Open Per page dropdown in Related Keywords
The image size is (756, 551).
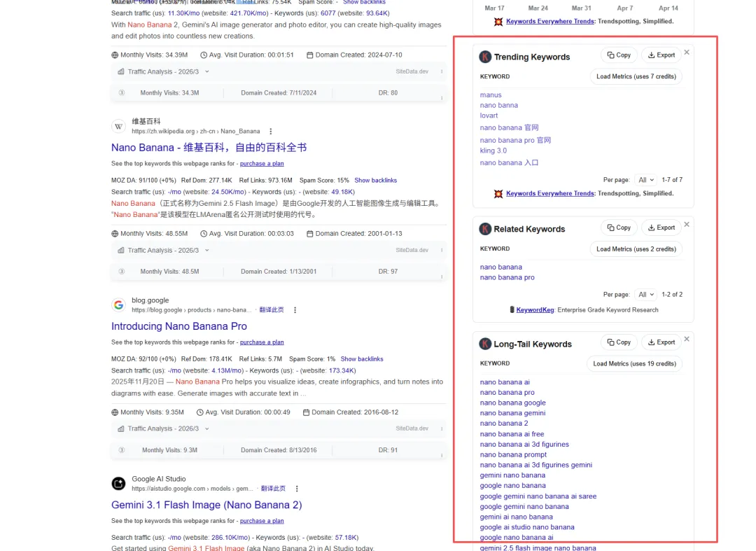point(645,295)
